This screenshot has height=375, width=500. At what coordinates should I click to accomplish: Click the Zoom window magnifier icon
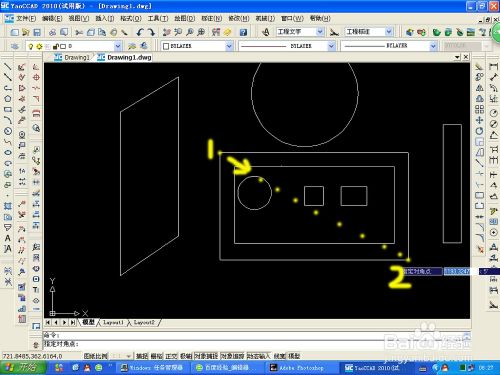[190, 32]
